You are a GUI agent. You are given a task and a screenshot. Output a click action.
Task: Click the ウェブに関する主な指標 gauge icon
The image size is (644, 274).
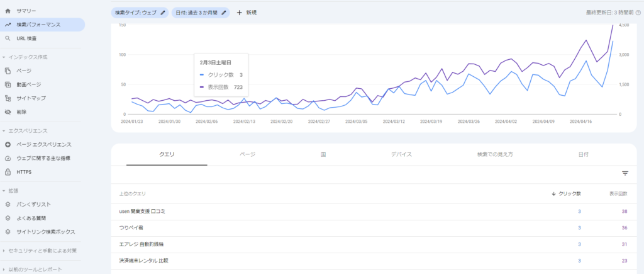click(x=8, y=158)
